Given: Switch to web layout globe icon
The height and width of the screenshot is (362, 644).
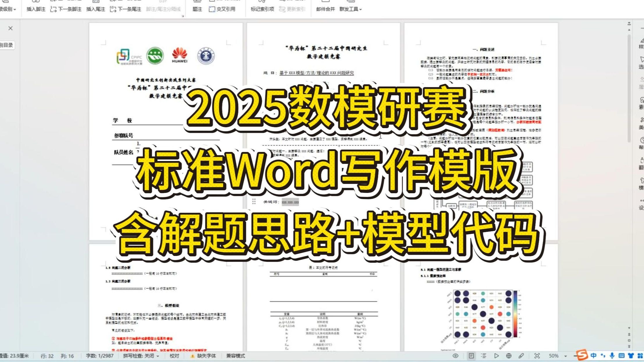Looking at the screenshot, I should 509,356.
